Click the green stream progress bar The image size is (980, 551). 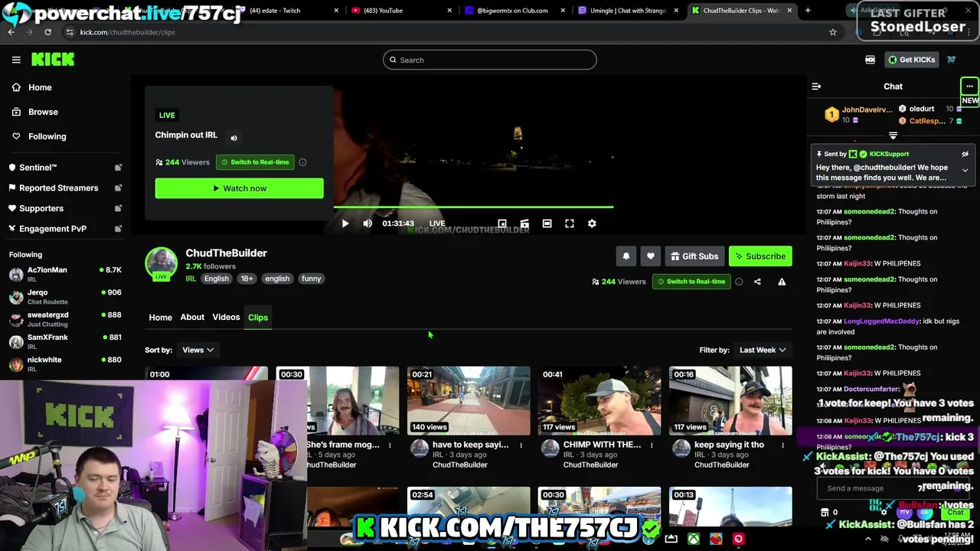click(x=473, y=207)
